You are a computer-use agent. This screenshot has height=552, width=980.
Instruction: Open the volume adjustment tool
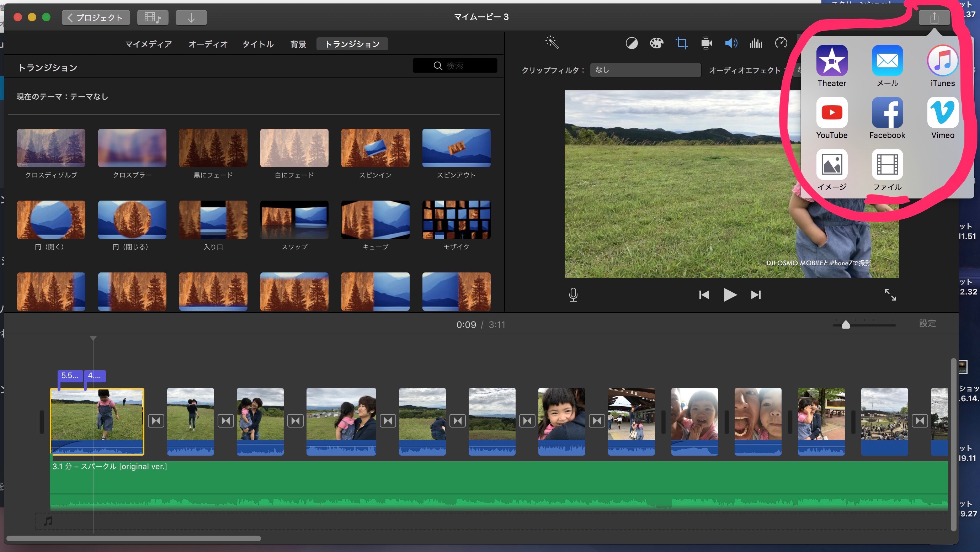tap(731, 43)
